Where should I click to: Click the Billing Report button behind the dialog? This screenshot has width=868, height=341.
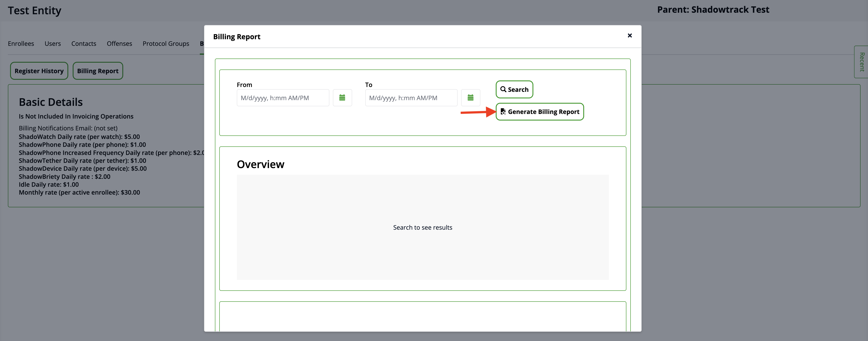point(98,71)
